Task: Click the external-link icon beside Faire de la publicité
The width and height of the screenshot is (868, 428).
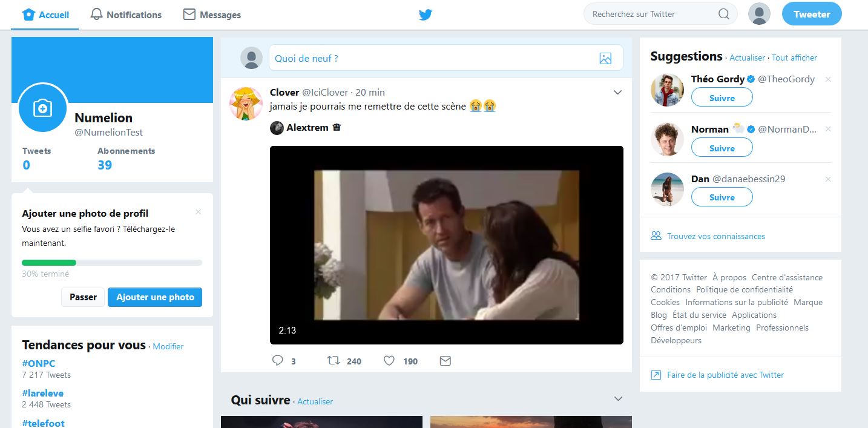Action: tap(656, 375)
